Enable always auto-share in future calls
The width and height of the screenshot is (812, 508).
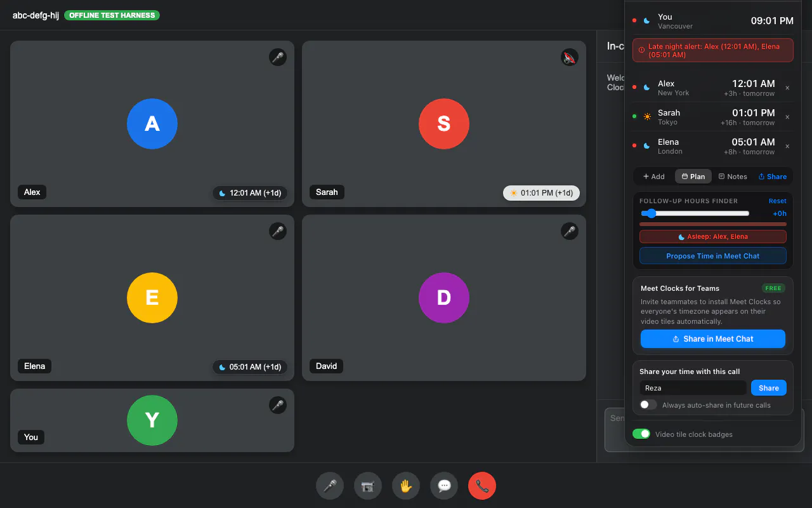point(648,404)
